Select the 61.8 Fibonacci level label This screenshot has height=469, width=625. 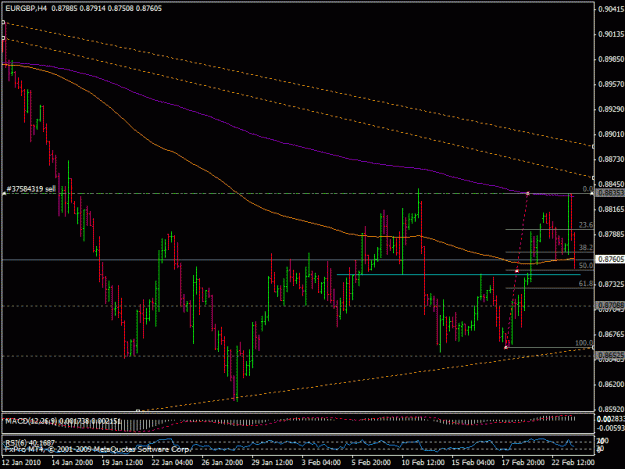[x=586, y=284]
